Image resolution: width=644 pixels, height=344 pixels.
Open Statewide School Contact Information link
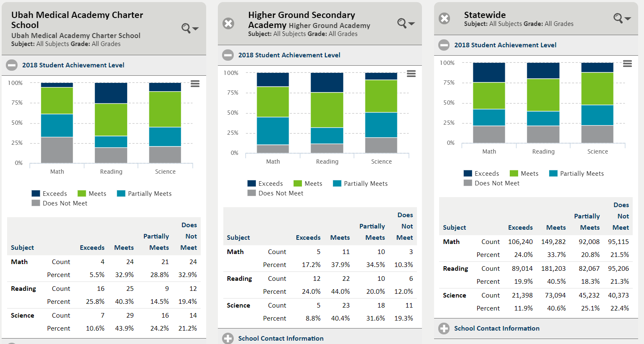coord(497,329)
